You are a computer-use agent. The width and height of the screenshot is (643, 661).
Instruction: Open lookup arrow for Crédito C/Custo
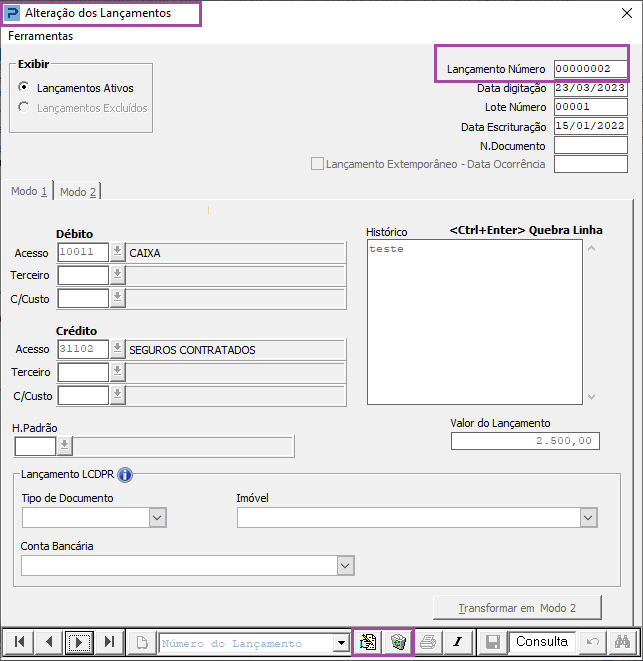(x=118, y=395)
